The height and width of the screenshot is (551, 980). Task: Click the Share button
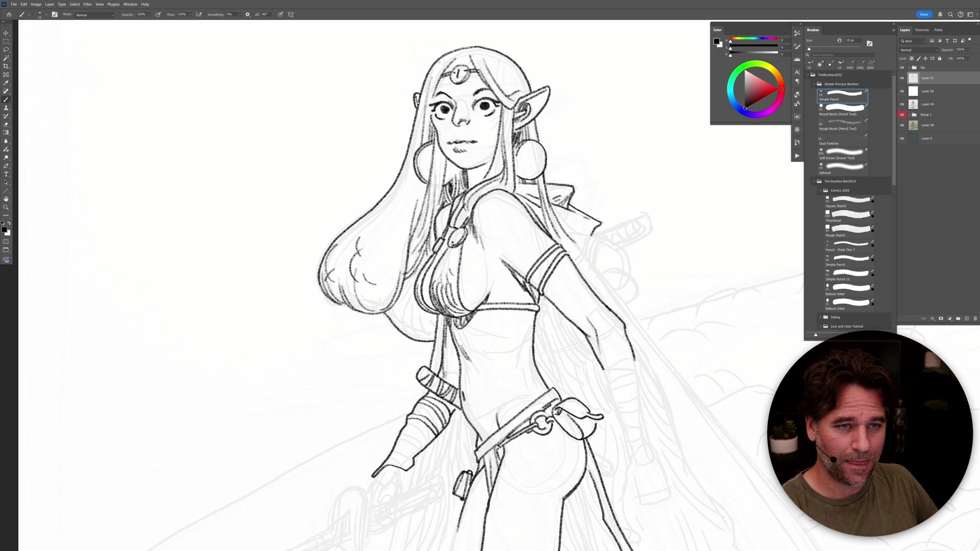coord(924,14)
